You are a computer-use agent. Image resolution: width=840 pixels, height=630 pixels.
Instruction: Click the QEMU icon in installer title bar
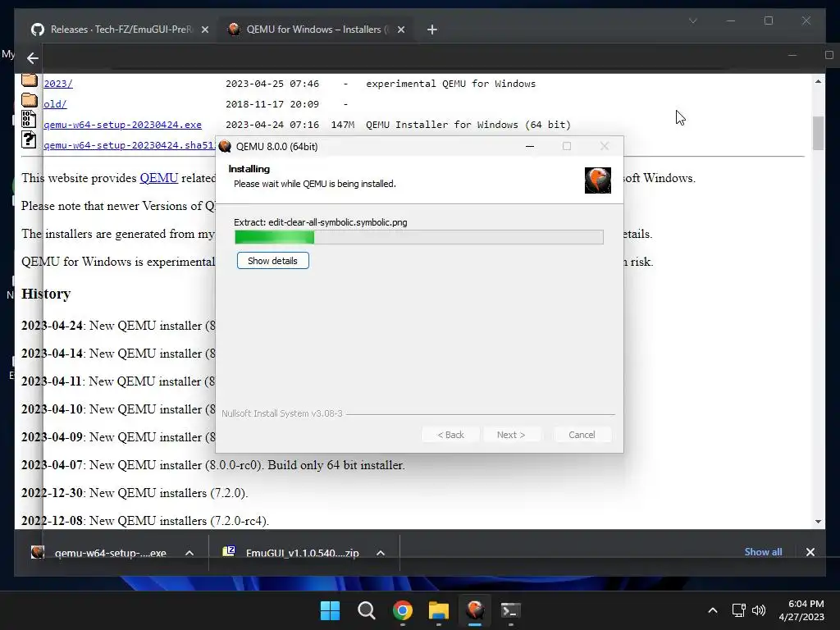pyautogui.click(x=225, y=146)
